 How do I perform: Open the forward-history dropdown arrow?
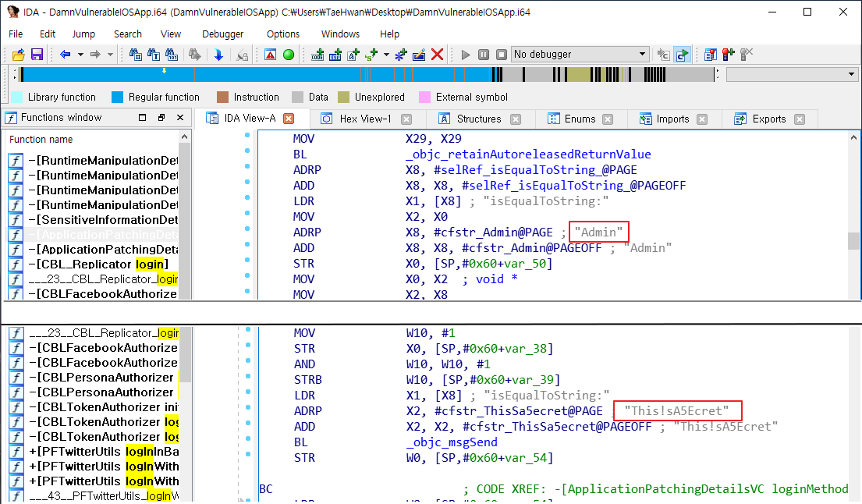pyautogui.click(x=110, y=55)
